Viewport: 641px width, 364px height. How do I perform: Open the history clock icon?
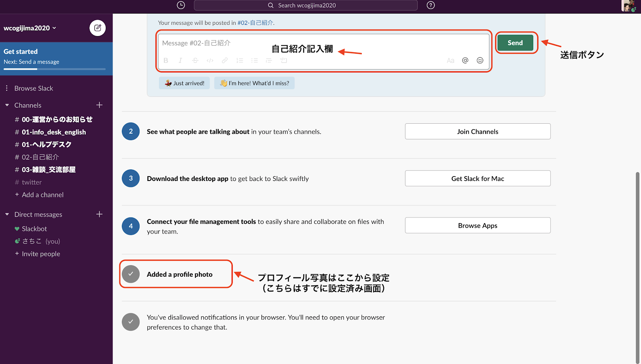[x=181, y=5]
